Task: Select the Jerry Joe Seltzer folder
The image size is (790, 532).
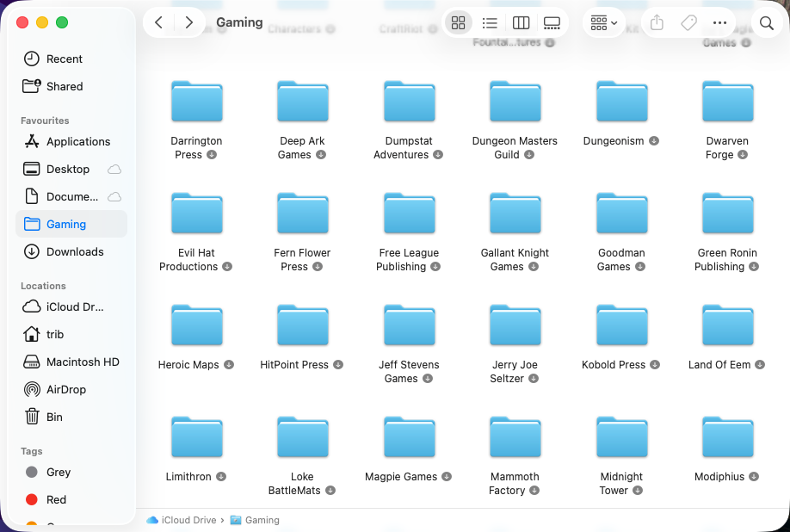Action: point(515,325)
